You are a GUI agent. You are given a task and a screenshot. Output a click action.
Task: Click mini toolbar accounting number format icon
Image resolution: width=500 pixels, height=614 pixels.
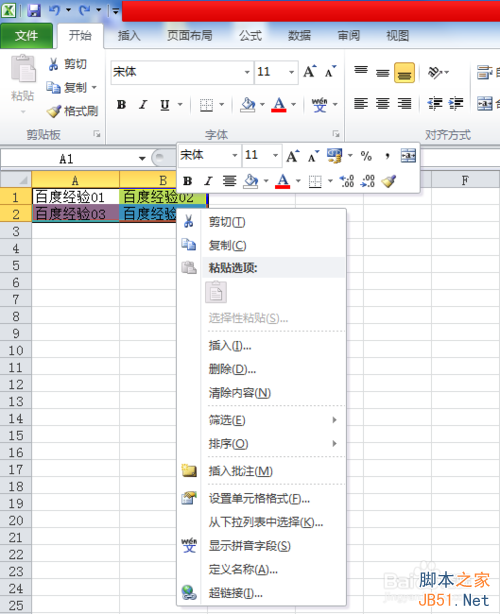point(334,156)
